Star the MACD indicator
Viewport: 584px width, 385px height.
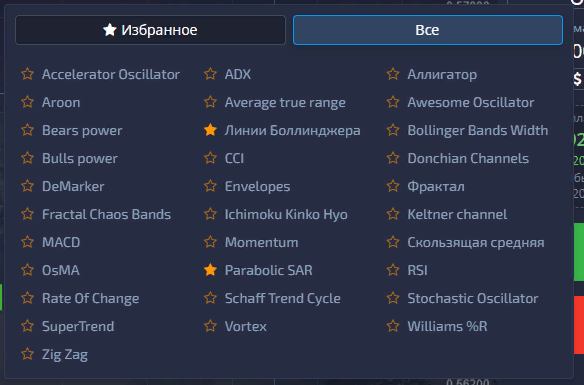(28, 242)
